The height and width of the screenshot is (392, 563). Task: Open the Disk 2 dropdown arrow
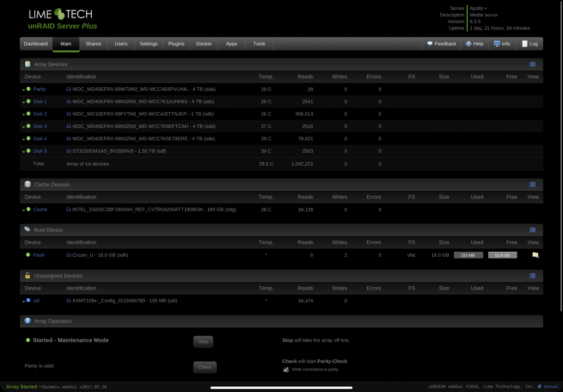tap(24, 115)
